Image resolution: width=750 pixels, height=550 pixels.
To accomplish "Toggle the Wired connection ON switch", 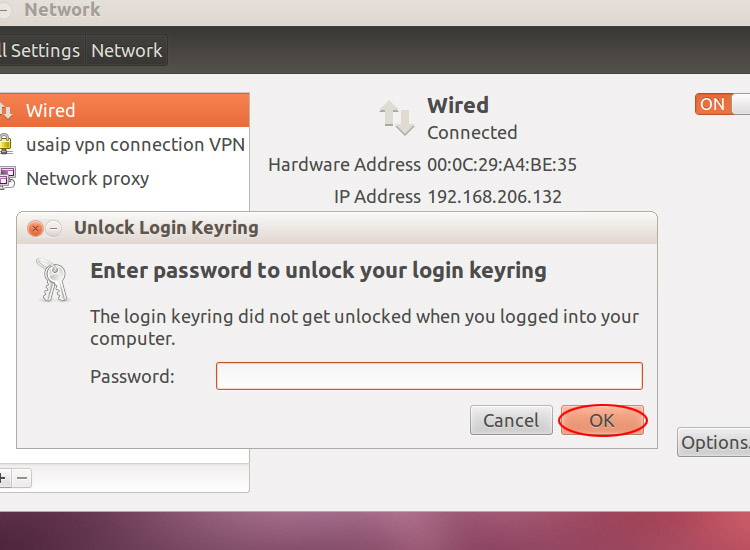I will [x=722, y=104].
